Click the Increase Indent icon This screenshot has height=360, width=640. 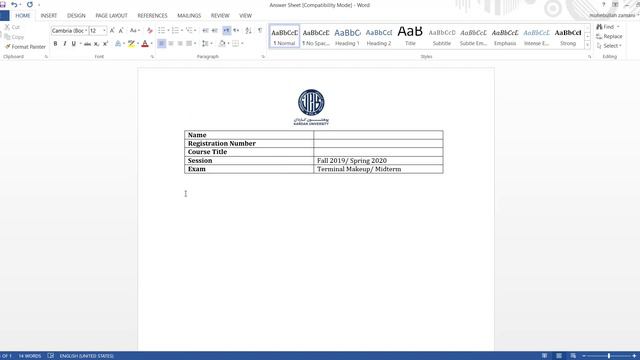point(215,31)
